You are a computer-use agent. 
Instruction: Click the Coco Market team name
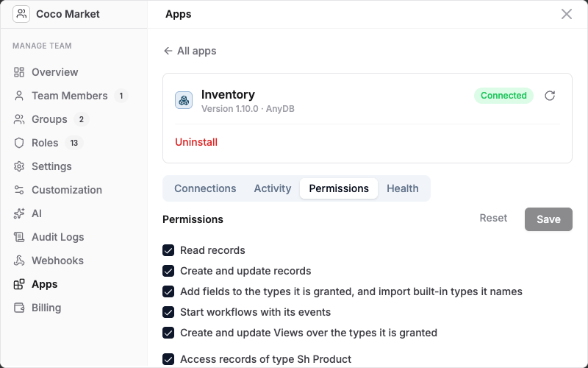pos(68,14)
